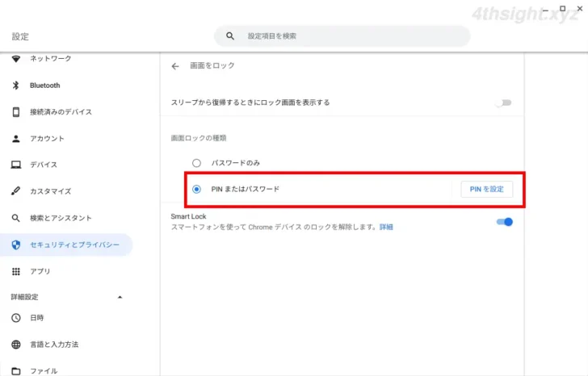Collapse the 詳細設定 section arrow
The width and height of the screenshot is (588, 376).
tap(120, 298)
